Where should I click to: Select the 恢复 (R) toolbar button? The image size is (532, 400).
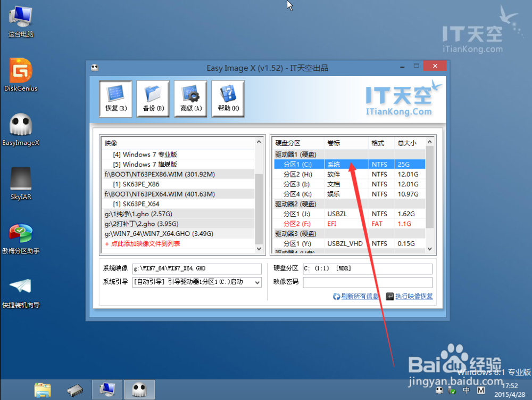[115, 99]
